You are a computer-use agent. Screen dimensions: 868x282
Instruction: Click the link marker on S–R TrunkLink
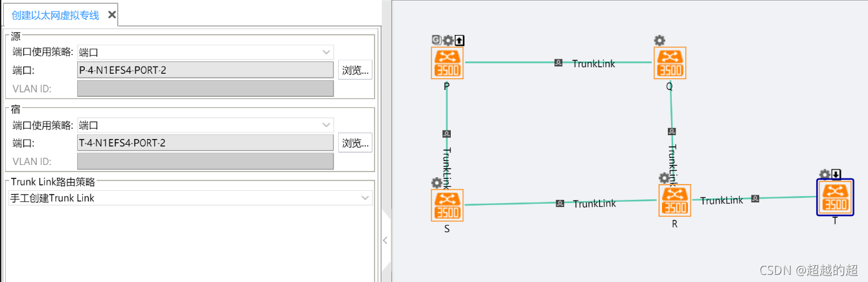click(x=560, y=203)
